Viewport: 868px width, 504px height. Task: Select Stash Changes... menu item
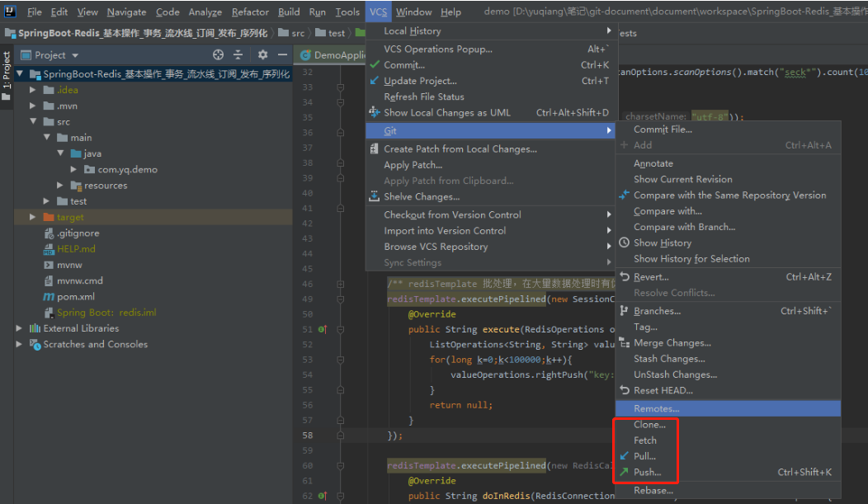(728, 359)
